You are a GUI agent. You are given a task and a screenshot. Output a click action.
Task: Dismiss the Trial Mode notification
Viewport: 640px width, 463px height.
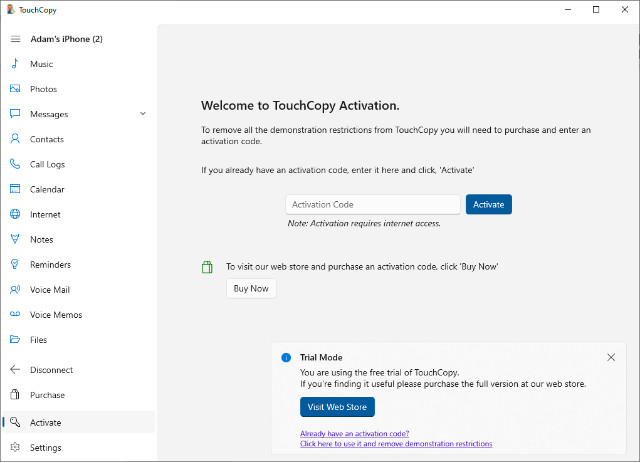tap(611, 358)
